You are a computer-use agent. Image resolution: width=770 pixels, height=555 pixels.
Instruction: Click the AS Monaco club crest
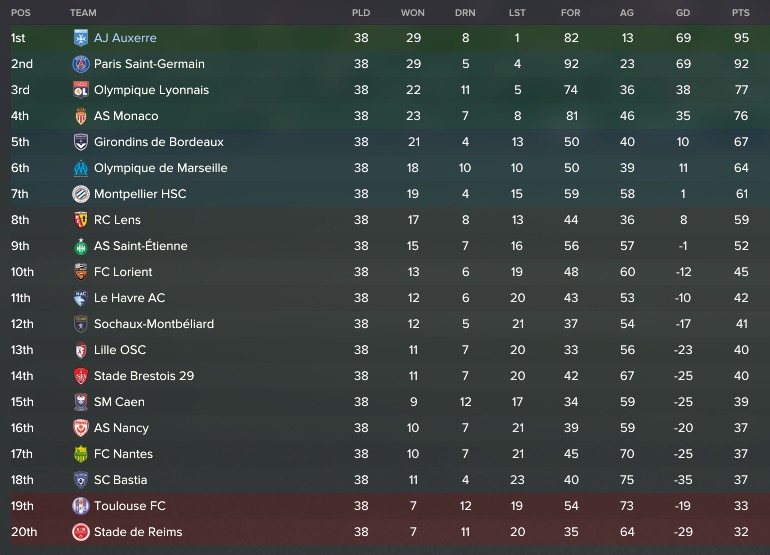click(81, 116)
